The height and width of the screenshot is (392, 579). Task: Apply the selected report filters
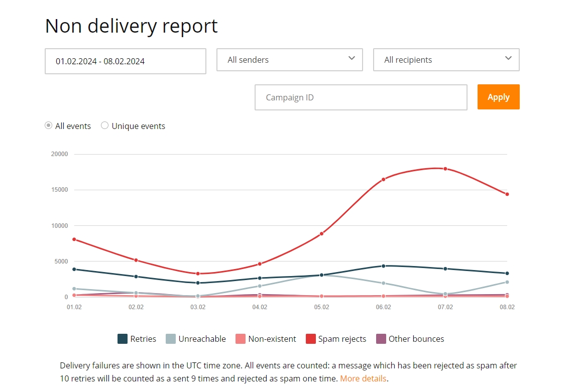point(499,97)
